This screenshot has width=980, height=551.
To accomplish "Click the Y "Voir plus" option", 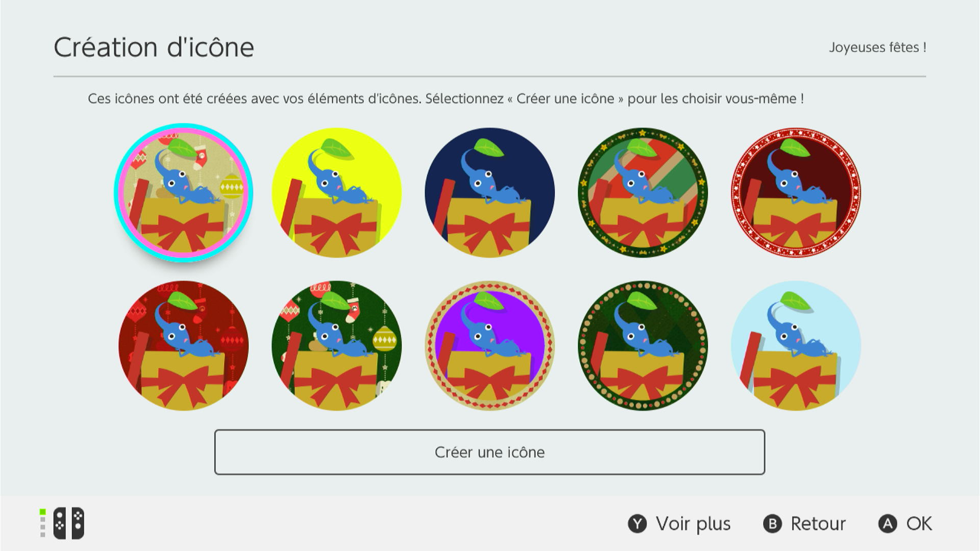I will tap(679, 524).
